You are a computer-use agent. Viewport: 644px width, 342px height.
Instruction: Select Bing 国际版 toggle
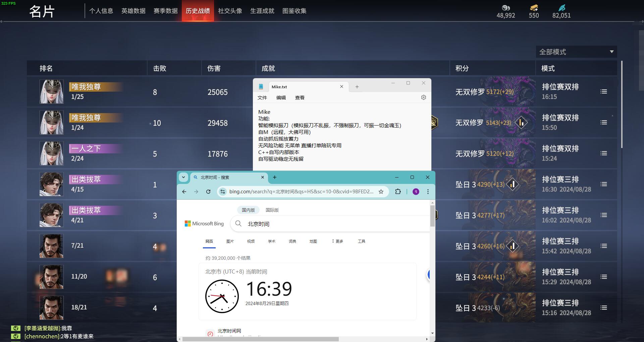tap(272, 210)
